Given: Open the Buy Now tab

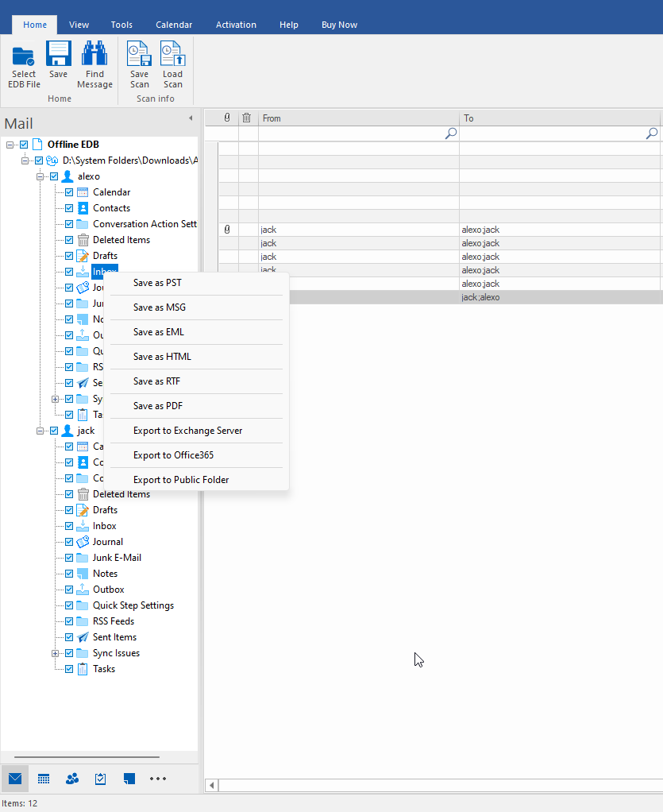Looking at the screenshot, I should point(340,25).
